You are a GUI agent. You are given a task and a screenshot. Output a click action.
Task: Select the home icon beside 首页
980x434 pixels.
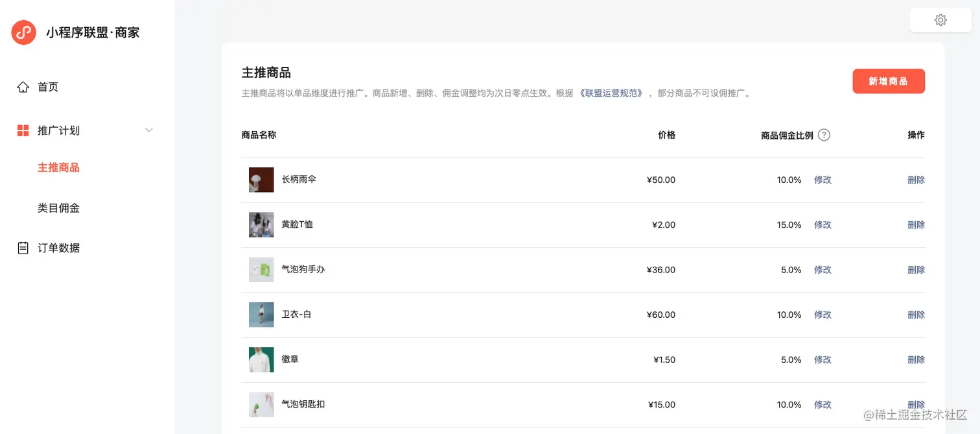coord(23,86)
